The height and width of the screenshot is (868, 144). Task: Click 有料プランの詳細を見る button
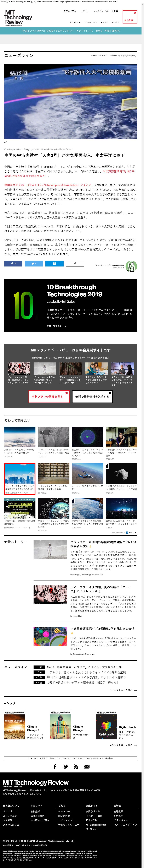pyautogui.click(x=49, y=397)
